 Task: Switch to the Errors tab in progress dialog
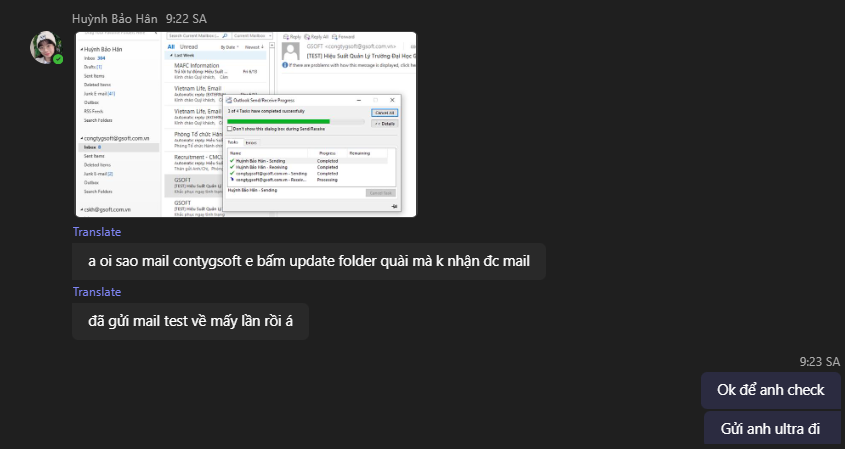point(250,143)
